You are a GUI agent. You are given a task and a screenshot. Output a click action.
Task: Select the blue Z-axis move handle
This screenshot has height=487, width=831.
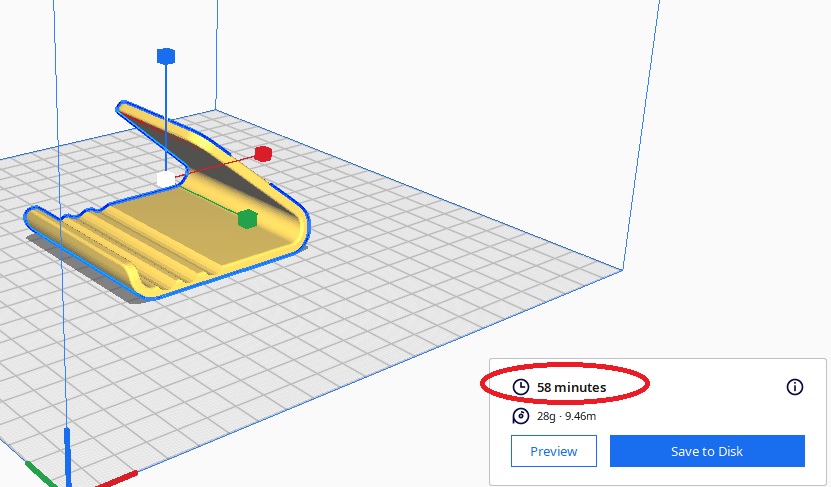(166, 56)
